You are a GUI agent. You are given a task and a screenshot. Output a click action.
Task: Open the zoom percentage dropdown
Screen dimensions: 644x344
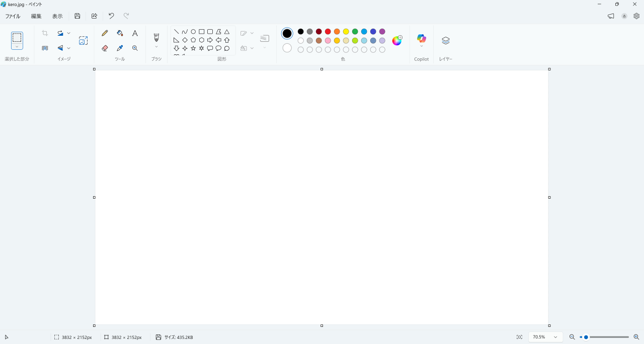(x=555, y=337)
